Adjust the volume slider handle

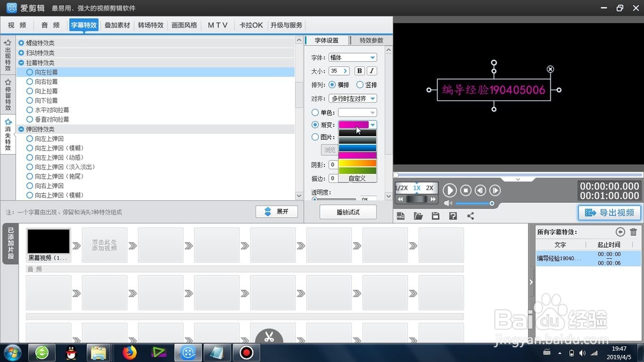pyautogui.click(x=491, y=204)
